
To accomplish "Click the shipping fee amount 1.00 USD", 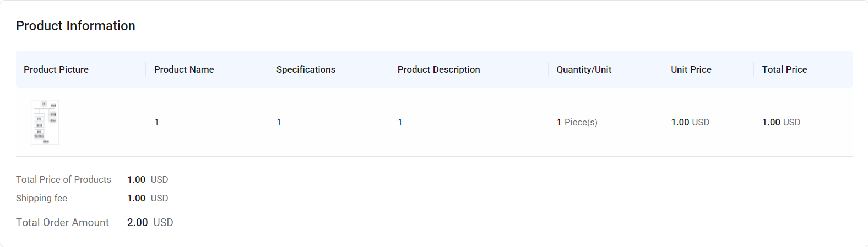I will click(147, 198).
